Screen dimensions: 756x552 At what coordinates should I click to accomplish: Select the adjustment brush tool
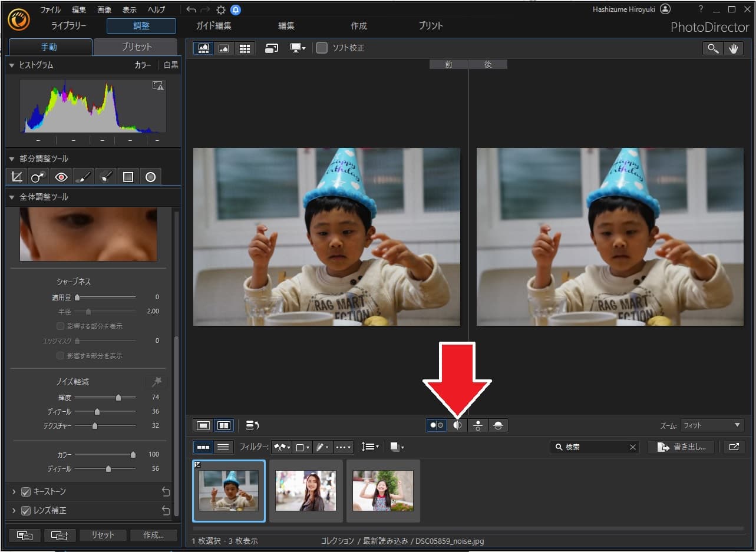click(84, 176)
